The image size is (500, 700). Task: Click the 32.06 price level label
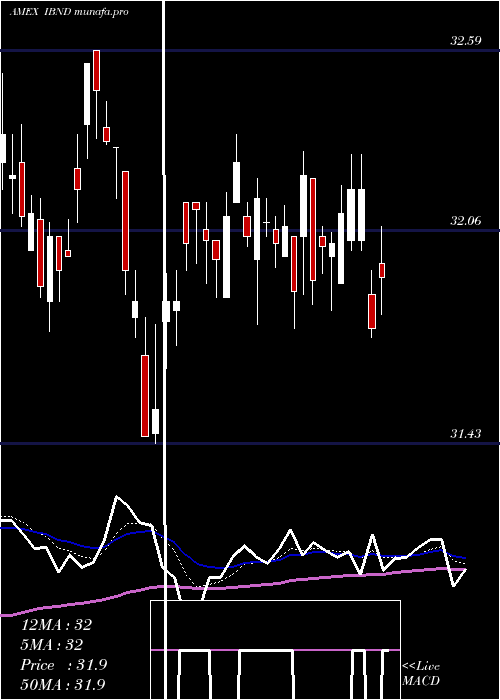[x=466, y=221]
